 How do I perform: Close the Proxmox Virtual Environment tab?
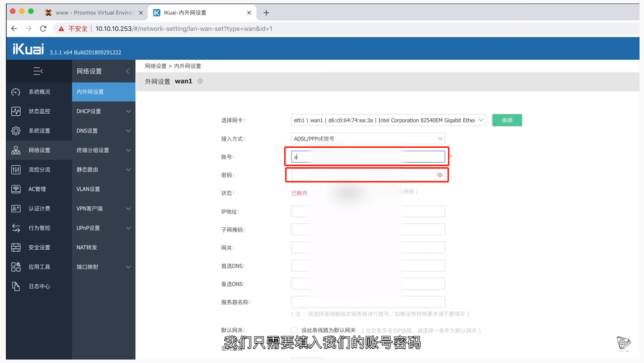coord(140,13)
